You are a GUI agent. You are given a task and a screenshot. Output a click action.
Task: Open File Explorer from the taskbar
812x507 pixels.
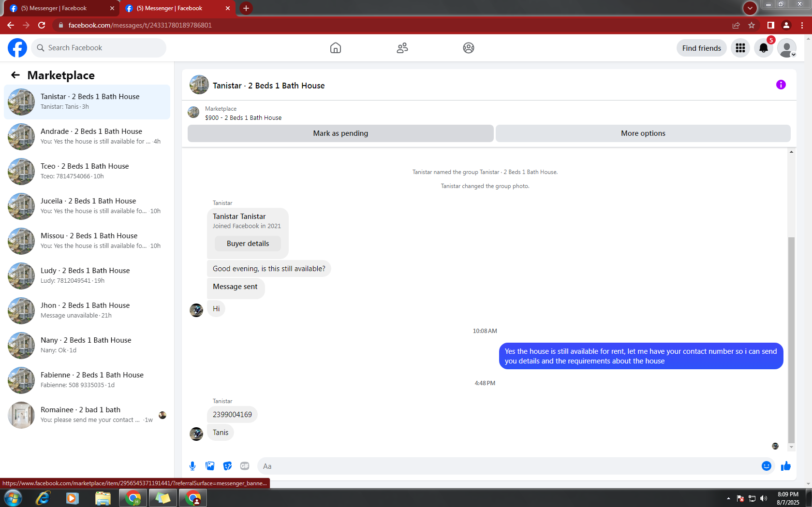[x=103, y=498]
